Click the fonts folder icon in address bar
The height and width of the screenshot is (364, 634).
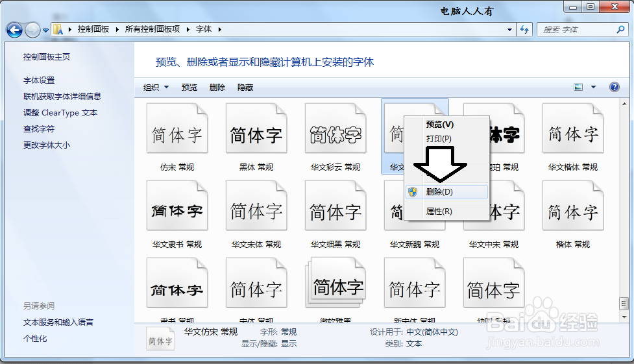point(58,30)
